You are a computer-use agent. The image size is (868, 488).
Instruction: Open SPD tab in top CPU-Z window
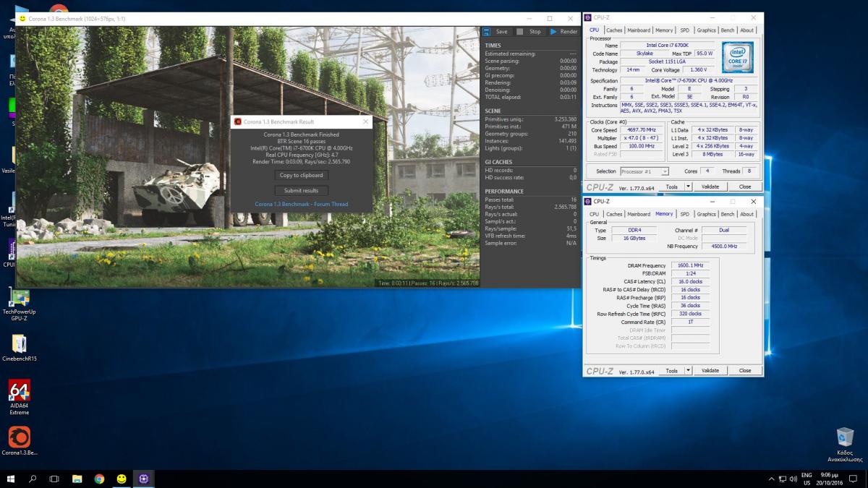pyautogui.click(x=684, y=30)
